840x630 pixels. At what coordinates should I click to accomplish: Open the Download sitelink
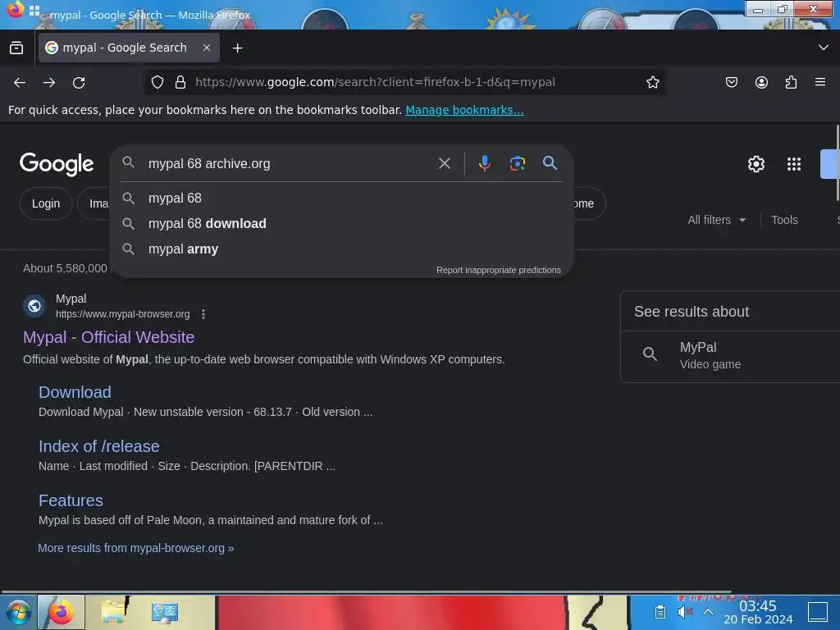pos(75,392)
